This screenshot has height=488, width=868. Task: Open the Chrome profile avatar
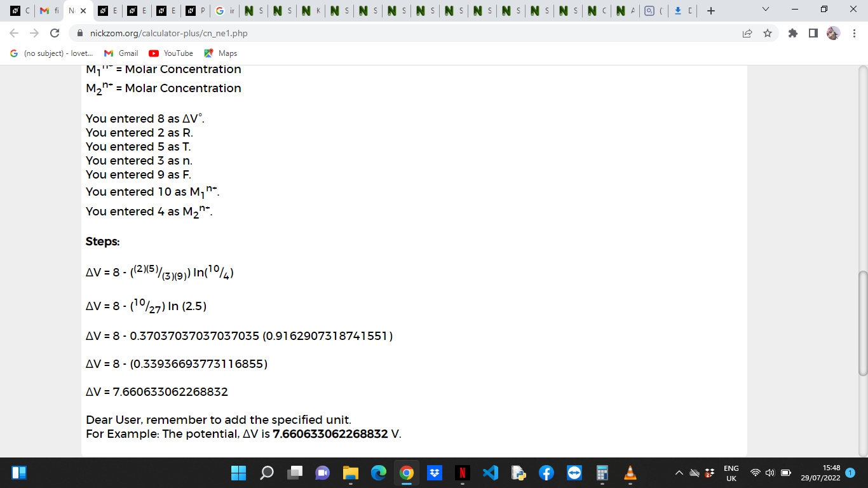(833, 33)
